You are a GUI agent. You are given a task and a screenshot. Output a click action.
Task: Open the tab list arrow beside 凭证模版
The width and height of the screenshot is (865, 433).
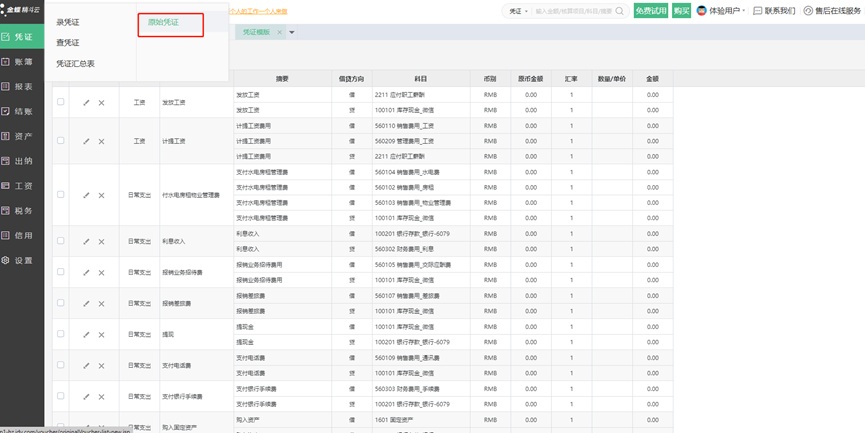pyautogui.click(x=292, y=32)
